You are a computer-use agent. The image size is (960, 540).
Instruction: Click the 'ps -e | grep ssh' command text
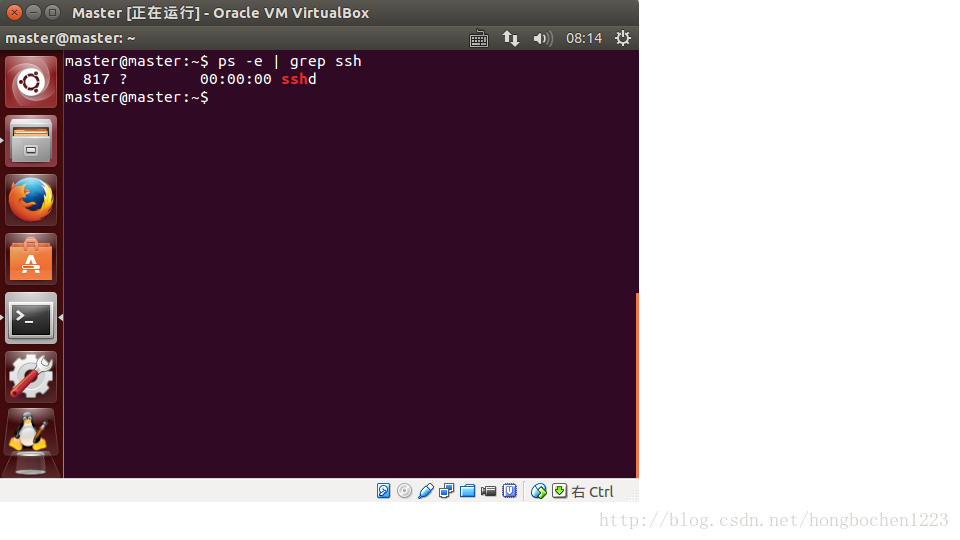point(290,61)
